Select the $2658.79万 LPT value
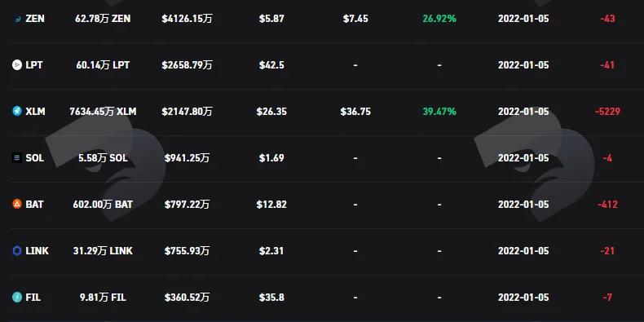The width and height of the screenshot is (644, 322). tap(187, 65)
